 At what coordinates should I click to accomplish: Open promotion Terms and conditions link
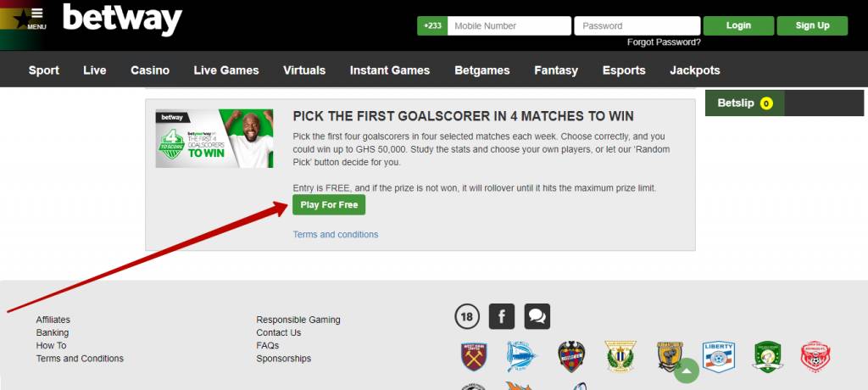coord(336,234)
